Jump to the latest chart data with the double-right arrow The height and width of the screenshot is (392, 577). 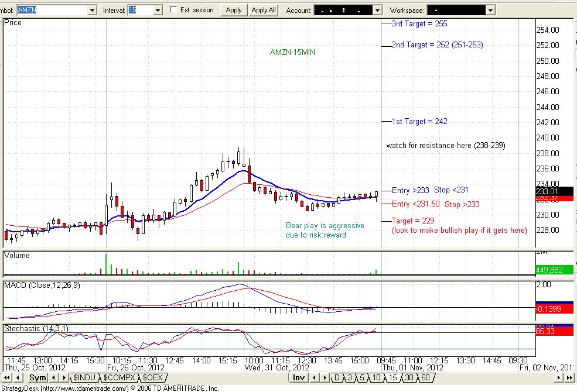(569, 377)
